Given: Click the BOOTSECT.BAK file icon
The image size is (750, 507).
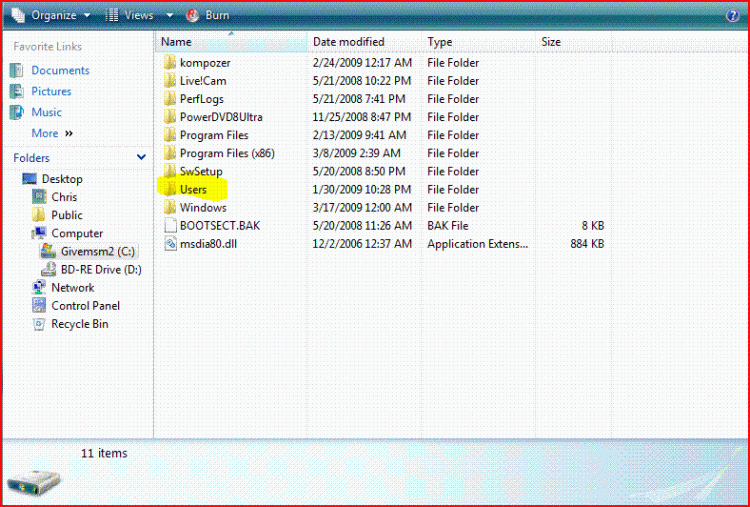Looking at the screenshot, I should tap(170, 226).
